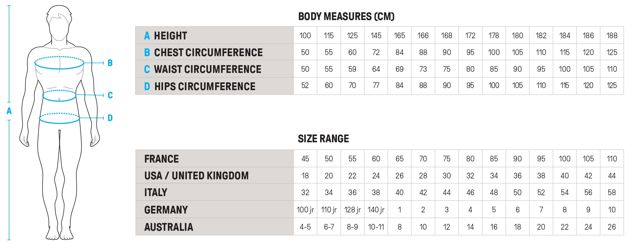Click the USA / United Kingdom row label

coord(196,176)
